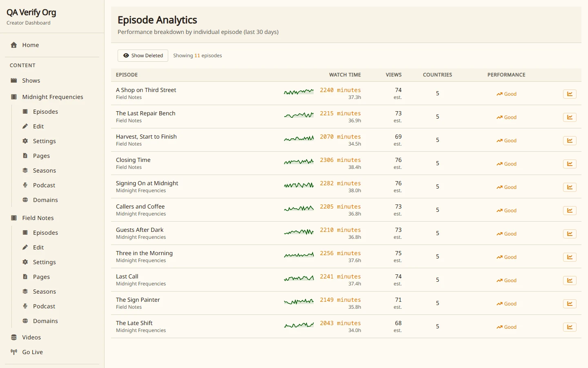
Task: Select Field Notes show in sidebar
Action: pos(52,218)
